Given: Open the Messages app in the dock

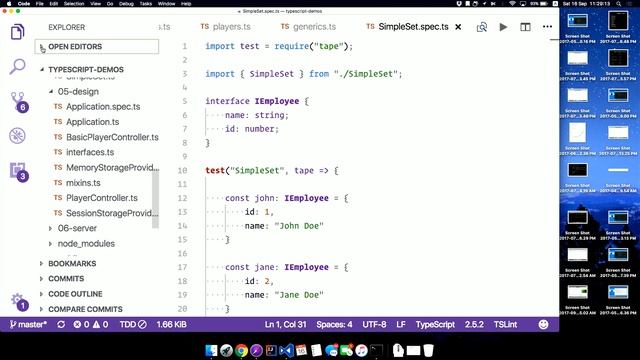Looking at the screenshot, I should 331,350.
